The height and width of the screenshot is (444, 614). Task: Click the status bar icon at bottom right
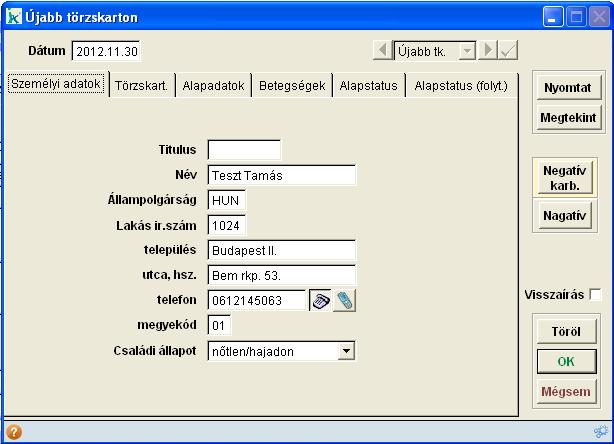click(599, 433)
